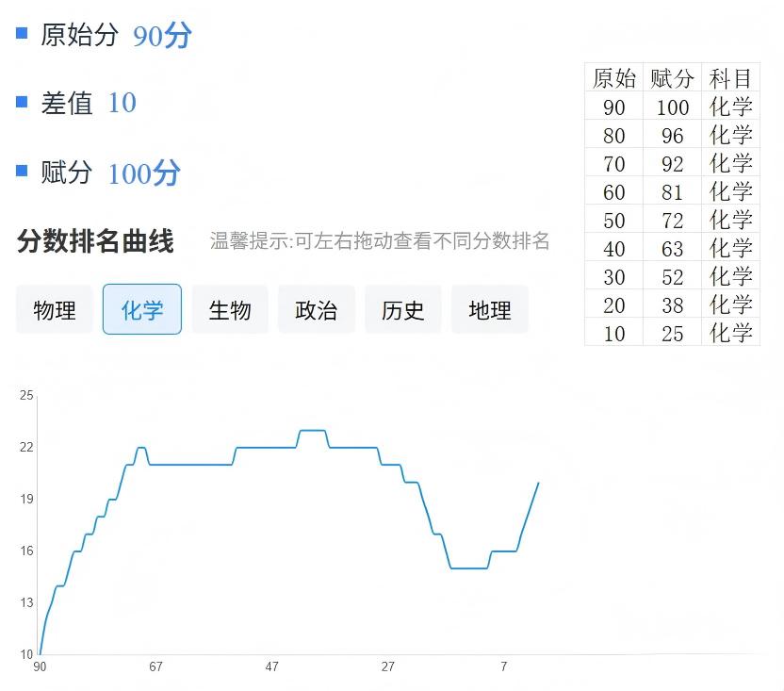The width and height of the screenshot is (784, 691).
Task: Click the 温馨提示 drag hint text
Action: coord(379,241)
